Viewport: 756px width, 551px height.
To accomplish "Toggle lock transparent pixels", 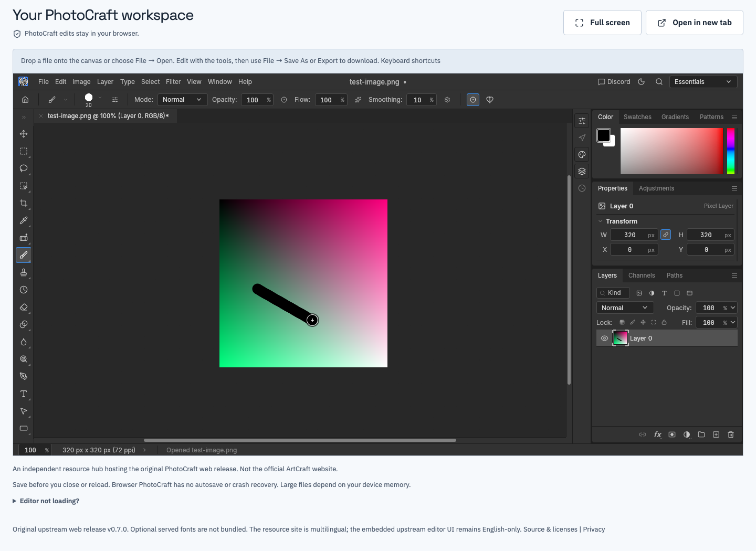I will pyautogui.click(x=622, y=322).
